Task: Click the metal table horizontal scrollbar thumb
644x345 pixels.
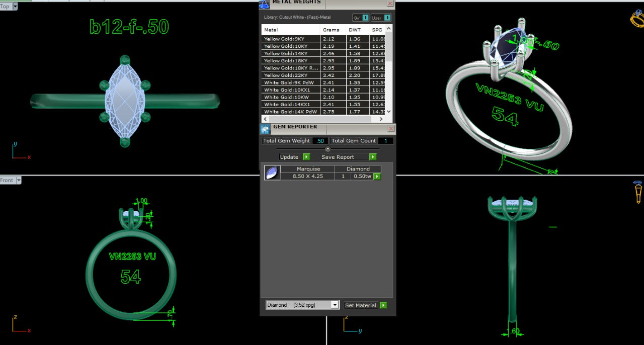Action: (x=320, y=119)
